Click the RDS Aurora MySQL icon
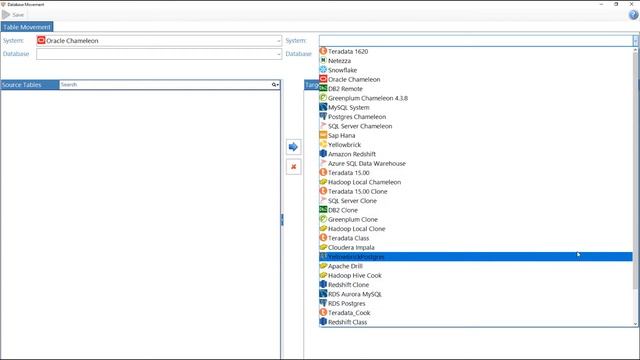640x360 pixels. [323, 294]
